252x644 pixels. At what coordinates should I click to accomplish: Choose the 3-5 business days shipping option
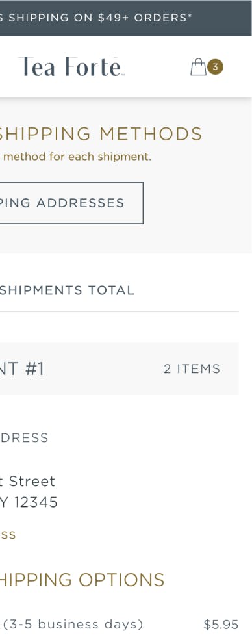[x=119, y=625]
